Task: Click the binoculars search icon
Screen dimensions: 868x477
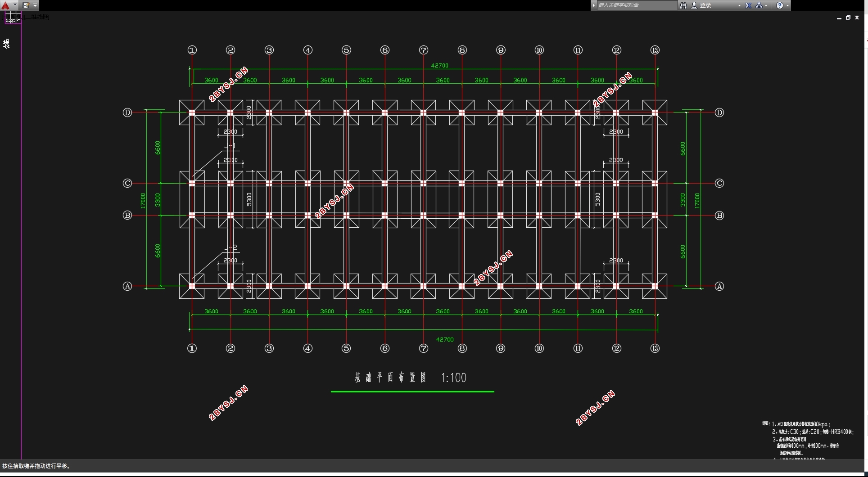Action: pyautogui.click(x=683, y=5)
